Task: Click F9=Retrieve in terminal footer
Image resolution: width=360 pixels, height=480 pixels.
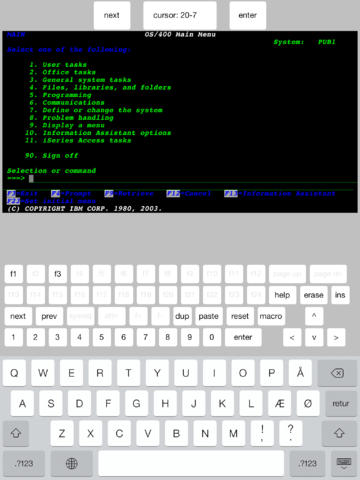Action: coord(129,194)
